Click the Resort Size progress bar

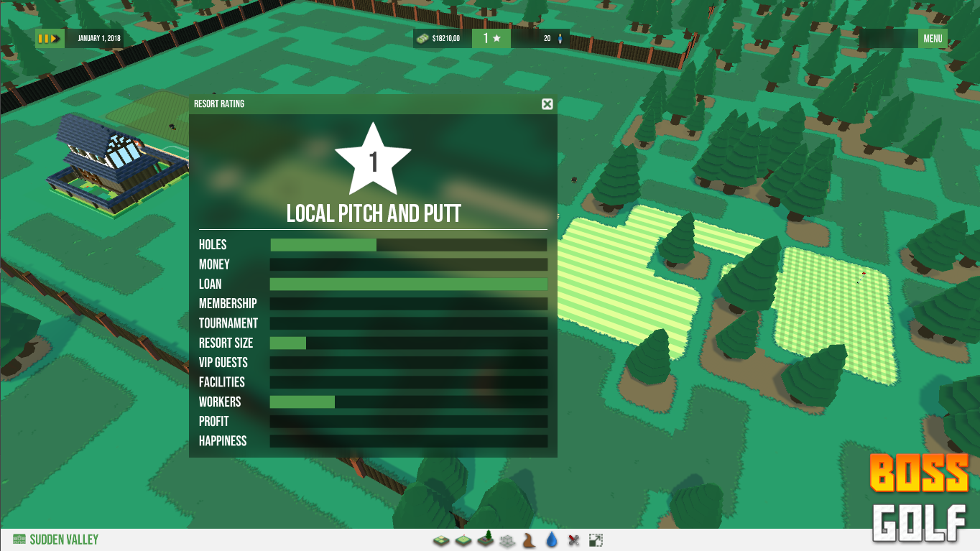(409, 343)
